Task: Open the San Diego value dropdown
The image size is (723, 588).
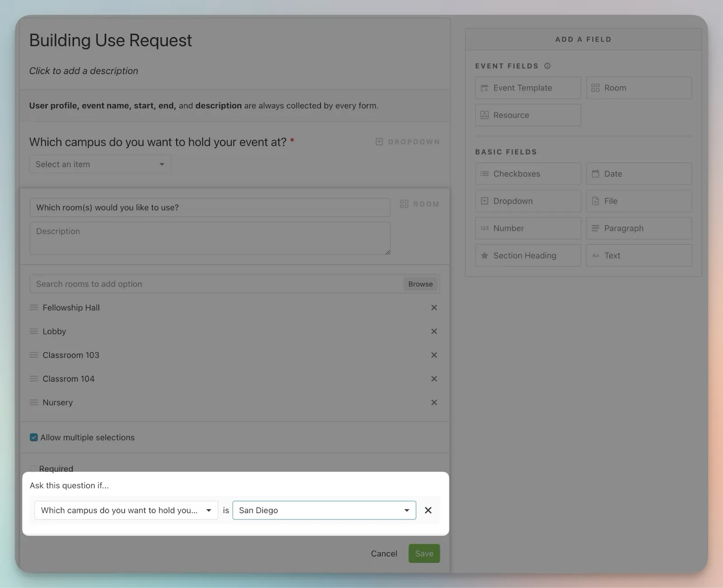Action: click(324, 510)
